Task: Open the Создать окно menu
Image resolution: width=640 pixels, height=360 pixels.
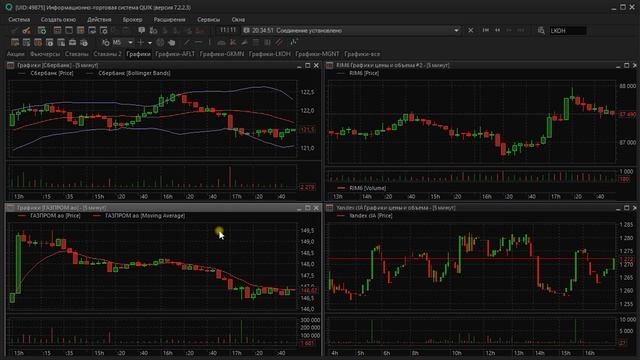Action: coord(58,20)
